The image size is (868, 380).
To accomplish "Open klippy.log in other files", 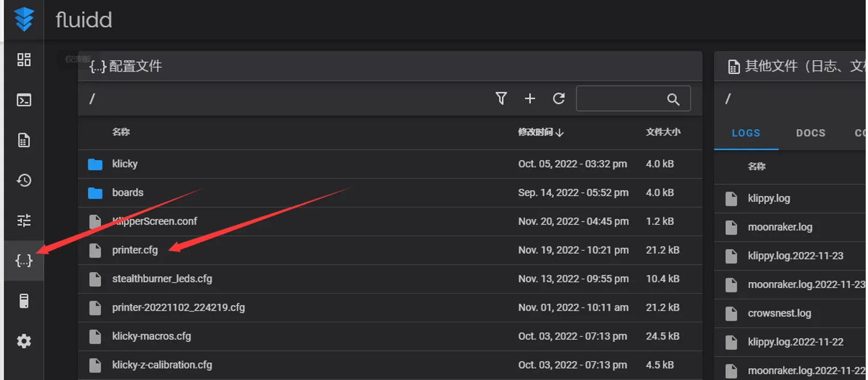I will point(768,199).
